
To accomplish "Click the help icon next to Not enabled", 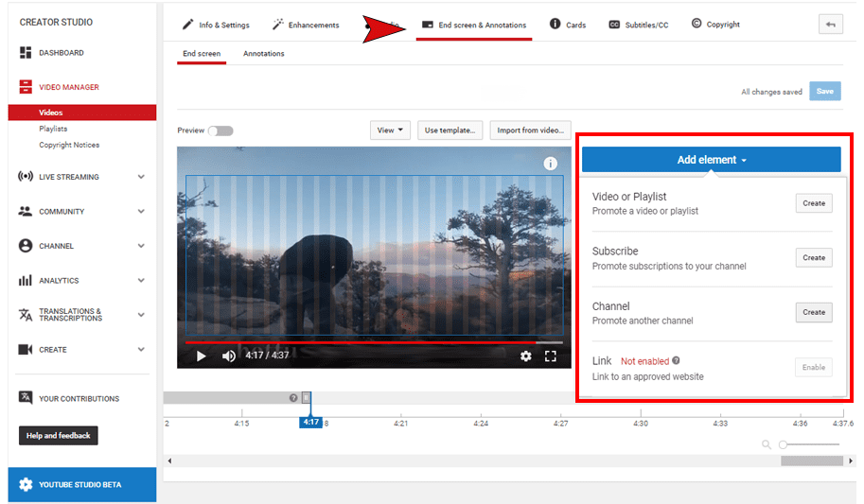I will (676, 361).
